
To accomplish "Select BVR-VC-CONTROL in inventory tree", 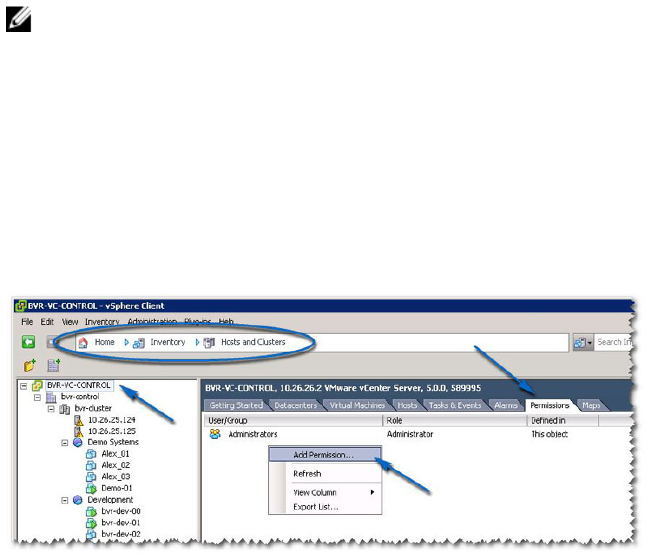I will [79, 385].
